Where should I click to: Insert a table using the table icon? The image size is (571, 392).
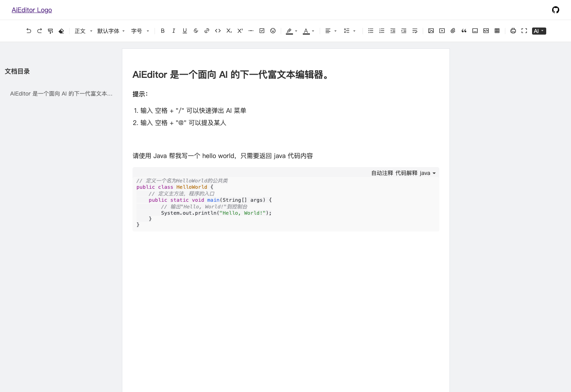pos(497,31)
